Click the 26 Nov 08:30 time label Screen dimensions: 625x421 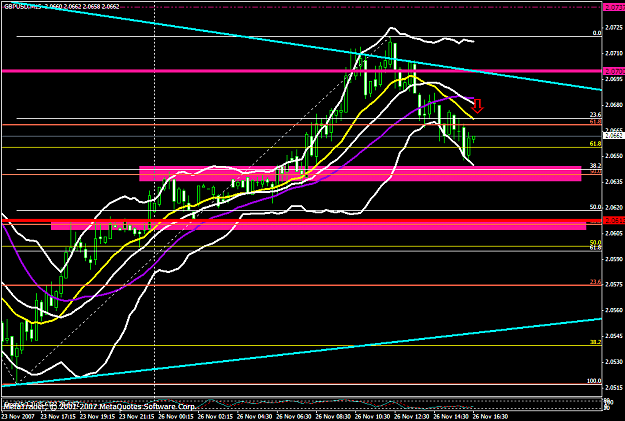[x=333, y=417]
